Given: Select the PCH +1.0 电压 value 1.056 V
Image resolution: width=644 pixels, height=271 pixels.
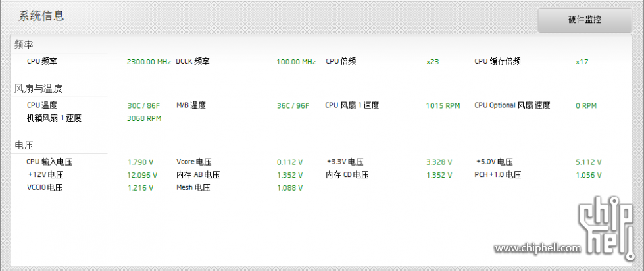Looking at the screenshot, I should pos(589,175).
